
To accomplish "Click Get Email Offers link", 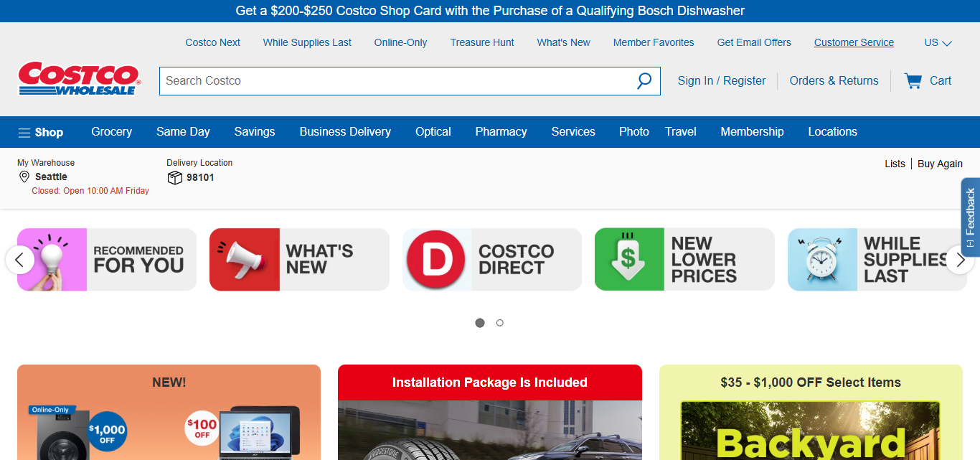I will click(754, 42).
